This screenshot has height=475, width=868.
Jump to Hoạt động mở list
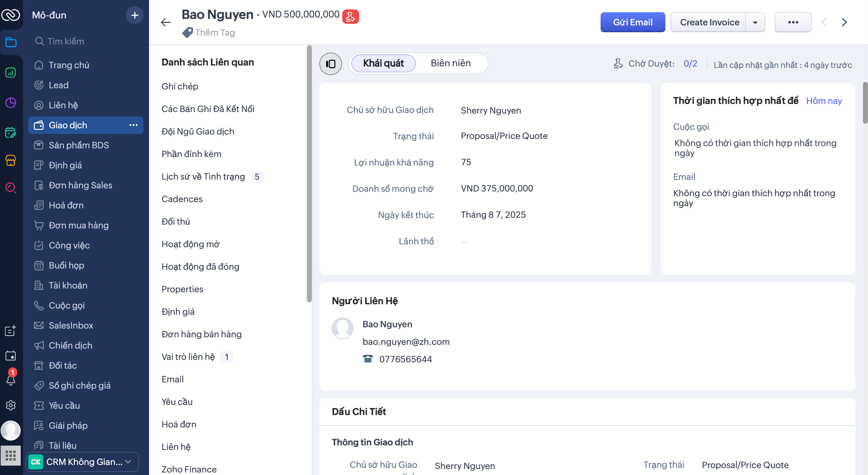coord(190,244)
